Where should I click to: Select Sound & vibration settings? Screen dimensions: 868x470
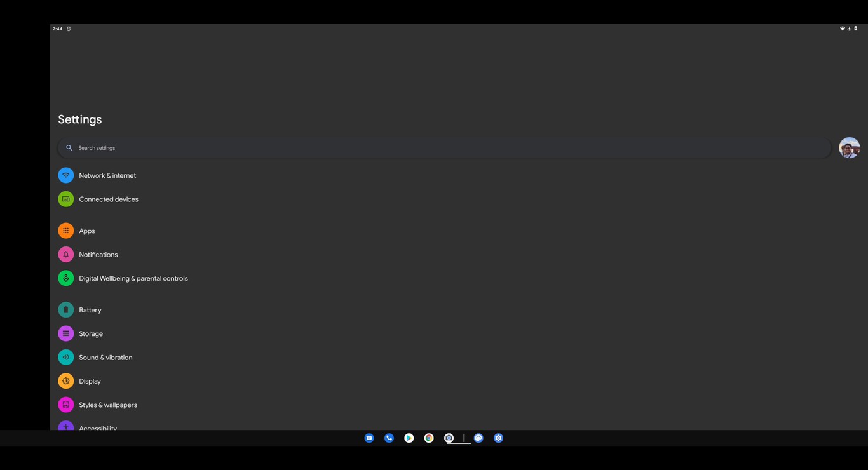click(105, 357)
